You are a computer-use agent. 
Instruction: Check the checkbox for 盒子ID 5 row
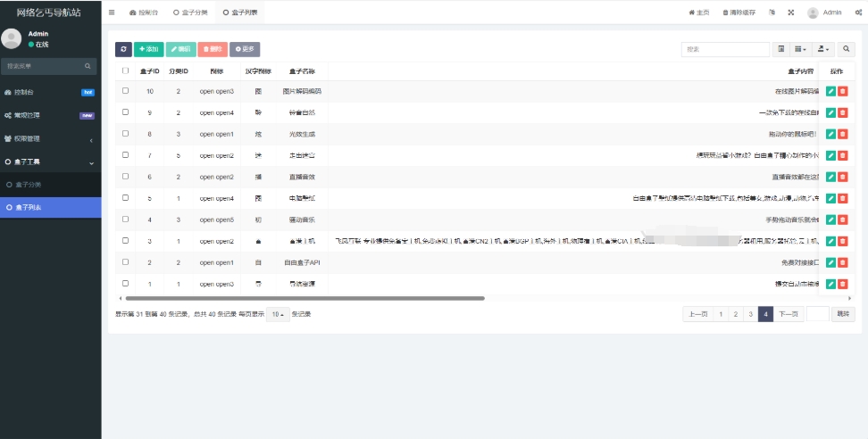point(125,198)
